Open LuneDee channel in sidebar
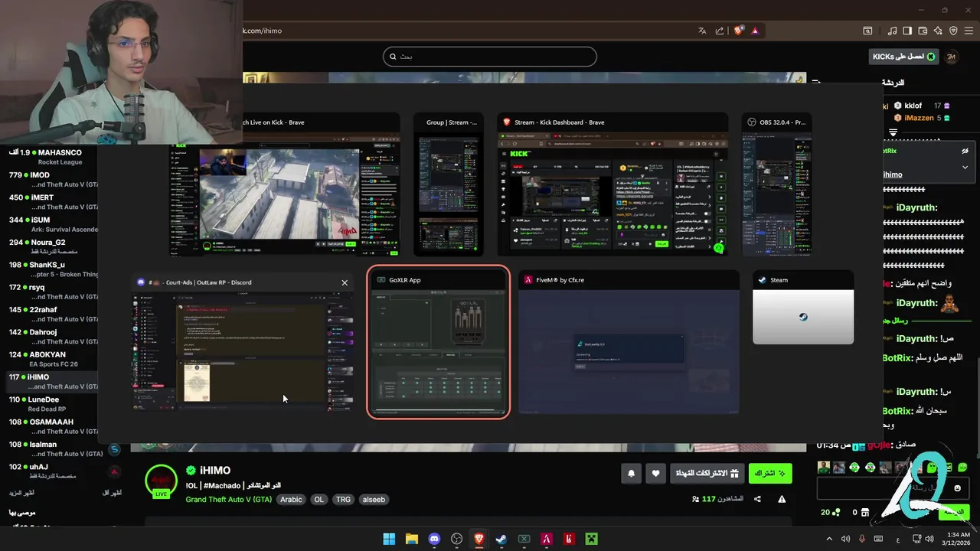The width and height of the screenshot is (980, 551). [x=49, y=404]
